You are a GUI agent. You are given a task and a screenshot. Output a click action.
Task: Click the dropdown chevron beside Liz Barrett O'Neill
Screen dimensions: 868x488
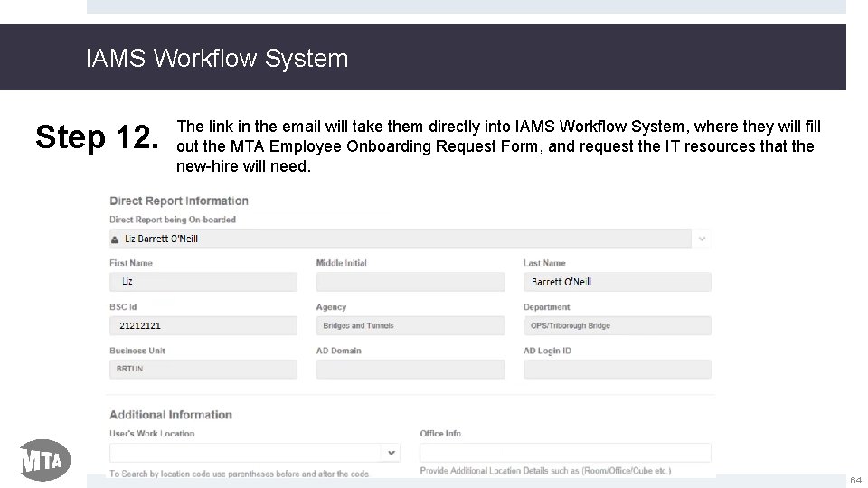(702, 239)
